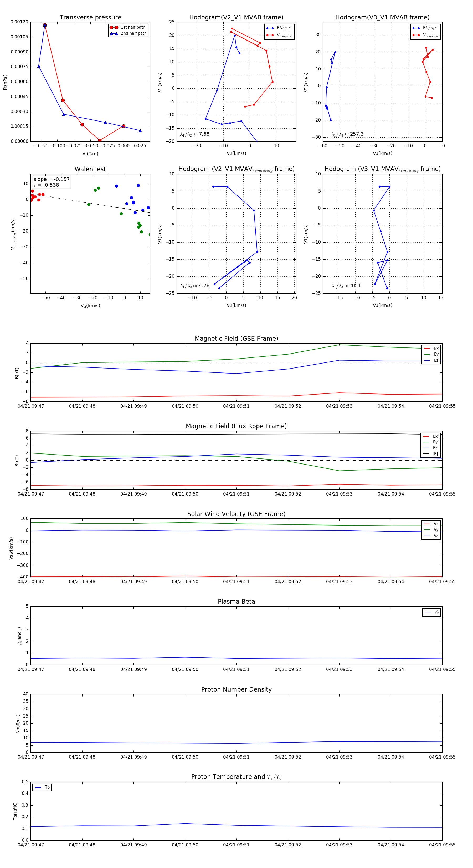Click the V2_V1 MVAB hodogram's "V2(km/s)" x-axis label

point(236,153)
